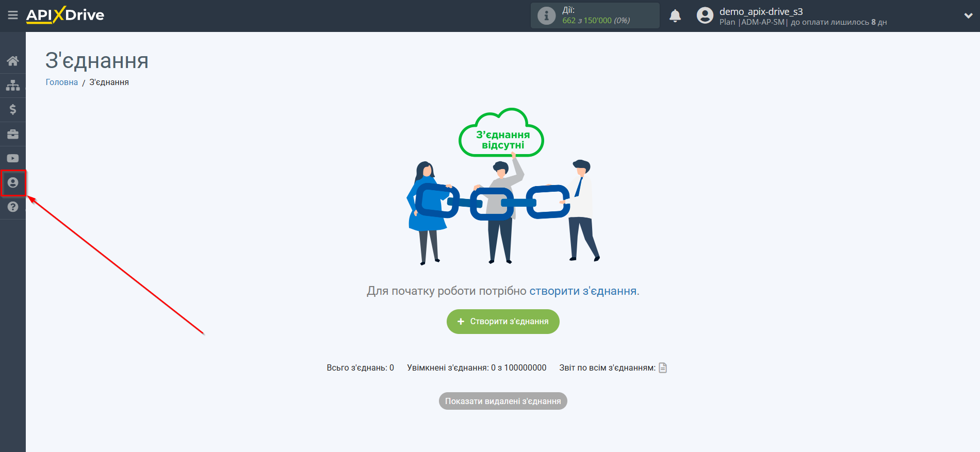Screen dimensions: 980x452
Task: Click the 662 з 150'000 actions counter
Action: 596,21
